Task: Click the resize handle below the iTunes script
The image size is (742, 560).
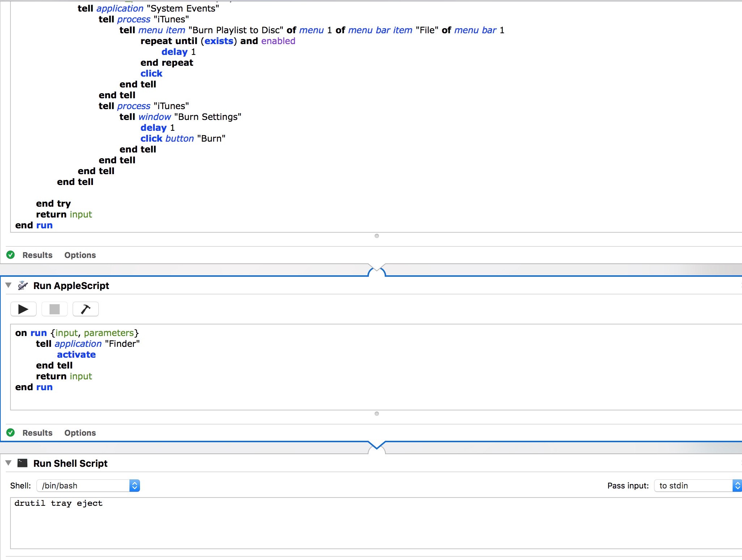Action: pyautogui.click(x=376, y=236)
